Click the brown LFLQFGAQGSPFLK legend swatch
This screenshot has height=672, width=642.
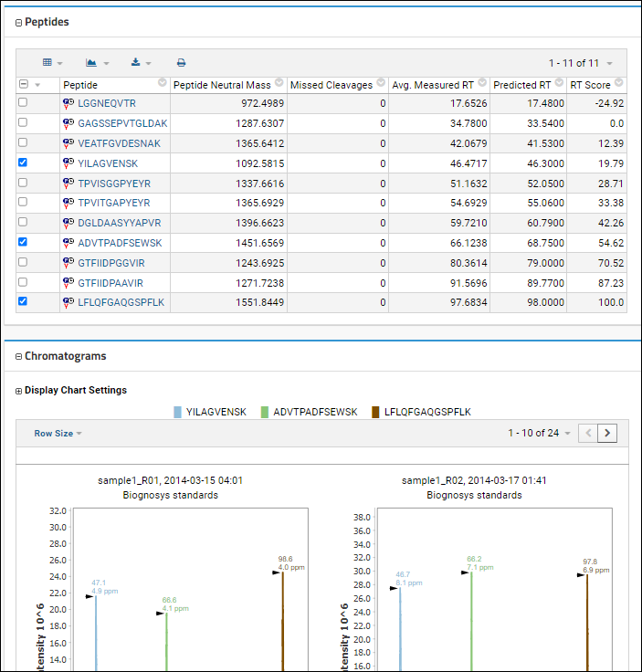coord(375,413)
